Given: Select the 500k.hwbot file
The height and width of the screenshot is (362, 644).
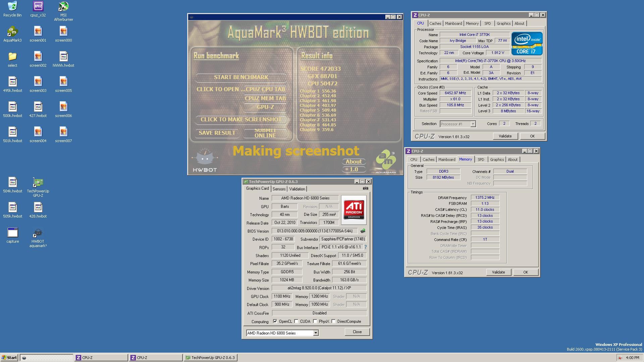Looking at the screenshot, I should (x=12, y=110).
